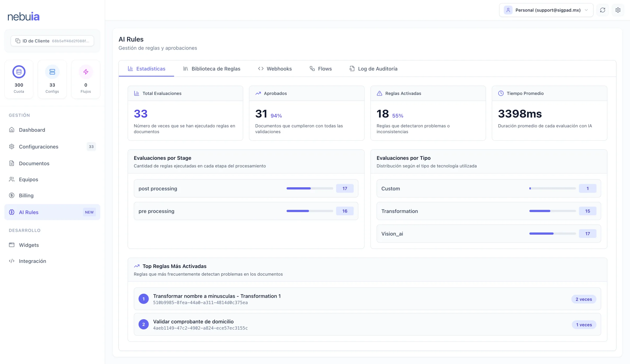Click the pre processing progress bar
The image size is (630, 364).
pos(310,211)
